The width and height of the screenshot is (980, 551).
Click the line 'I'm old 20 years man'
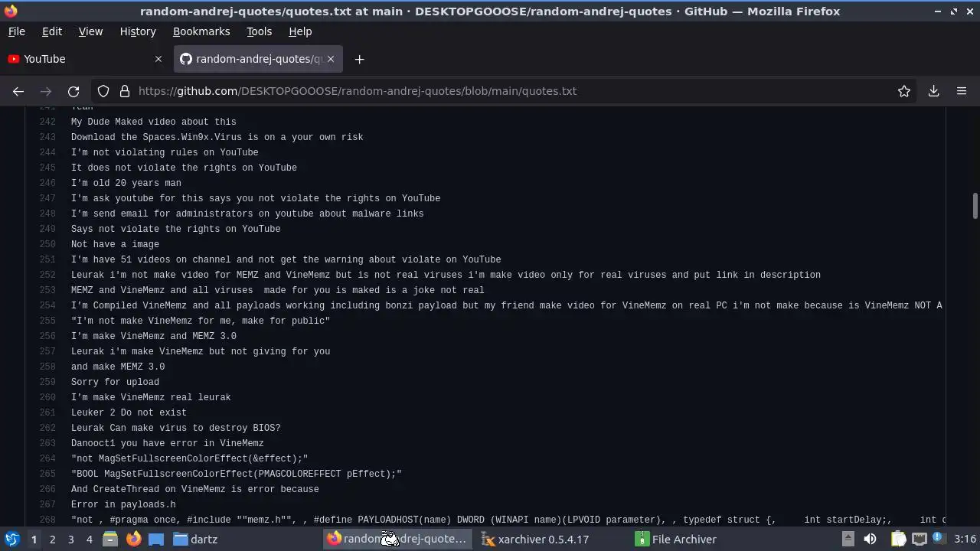[x=126, y=183]
